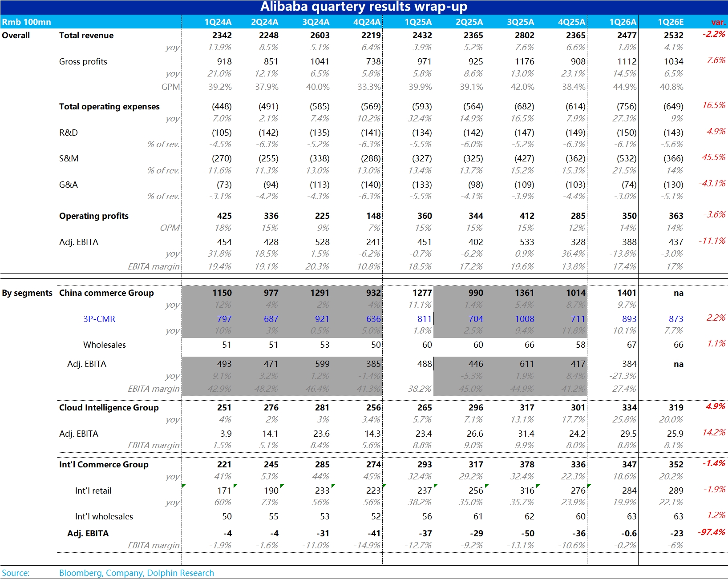The width and height of the screenshot is (728, 579).
Task: Select the 'Overall' section label
Action: pos(16,35)
